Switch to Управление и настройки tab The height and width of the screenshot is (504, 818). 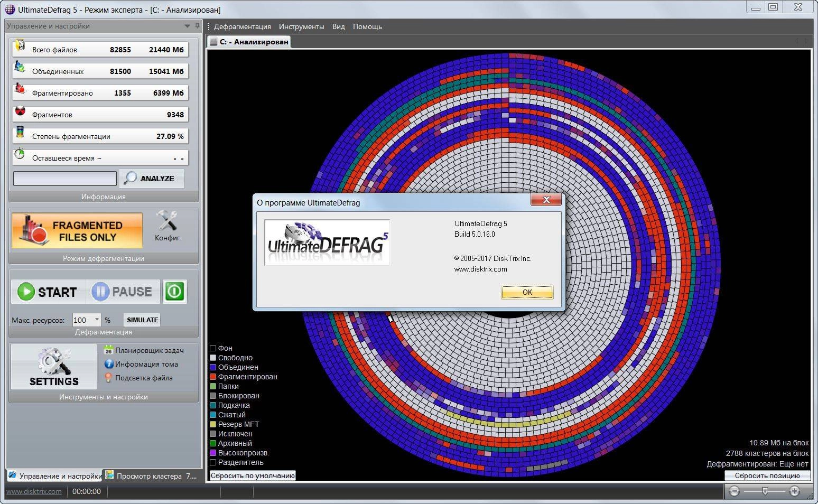click(54, 475)
